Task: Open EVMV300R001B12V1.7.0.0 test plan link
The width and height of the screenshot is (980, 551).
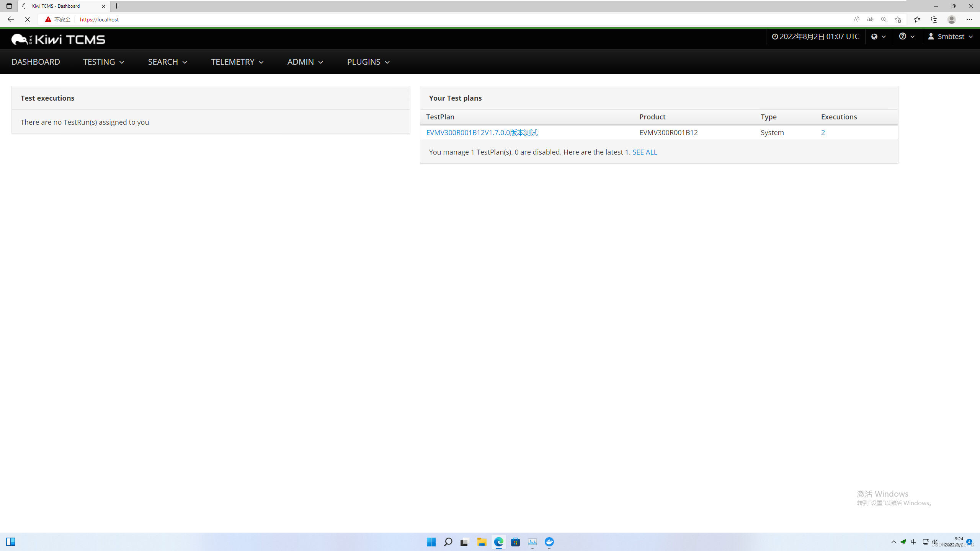Action: (482, 132)
